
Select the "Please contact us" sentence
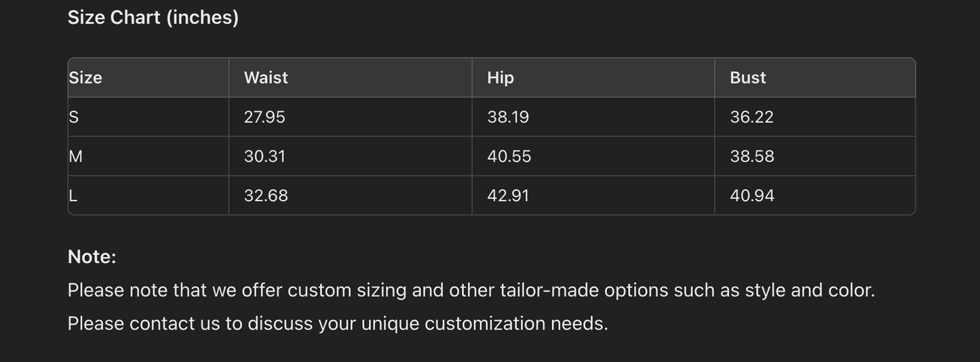click(x=338, y=323)
